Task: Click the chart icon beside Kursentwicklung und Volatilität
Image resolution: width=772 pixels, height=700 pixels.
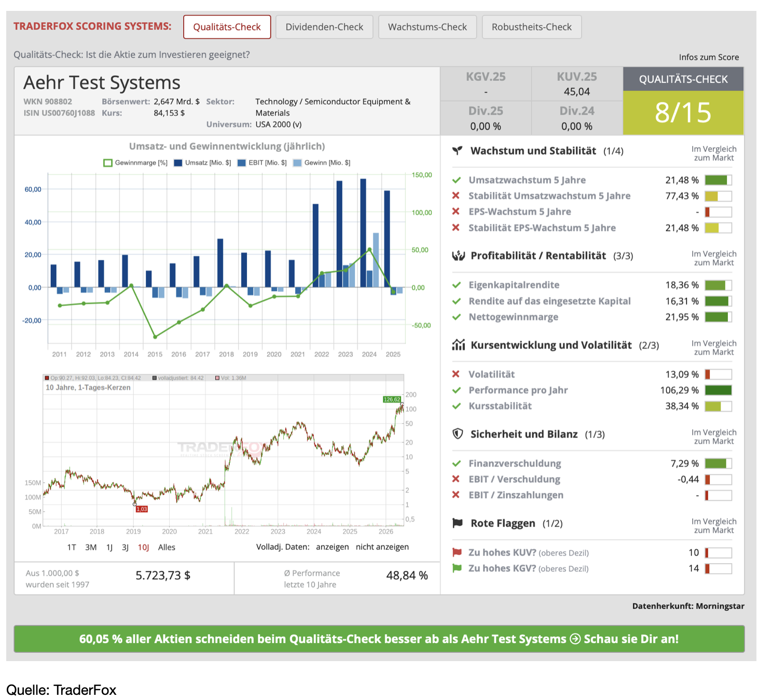Action: tap(458, 345)
